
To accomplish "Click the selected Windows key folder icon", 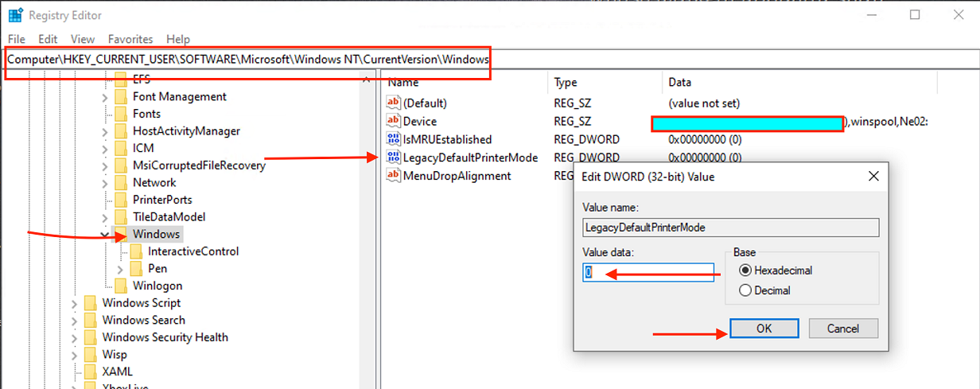I will [x=121, y=234].
